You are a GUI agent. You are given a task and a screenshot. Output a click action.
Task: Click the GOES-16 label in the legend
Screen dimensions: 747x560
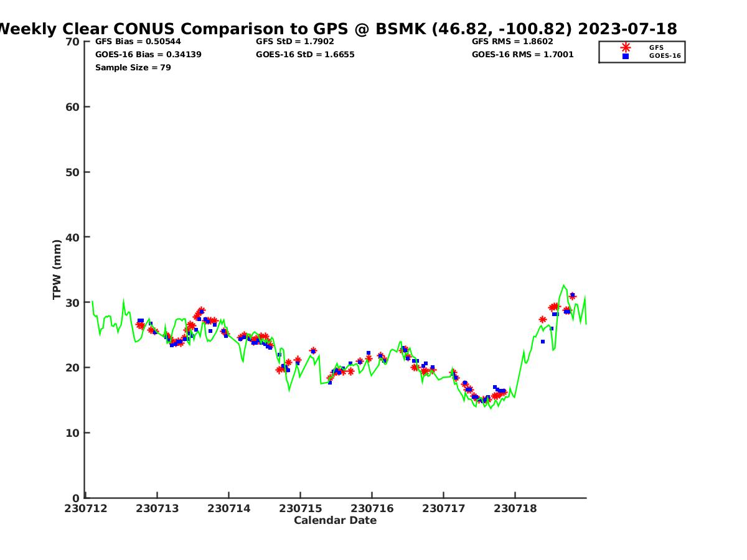[x=665, y=56]
